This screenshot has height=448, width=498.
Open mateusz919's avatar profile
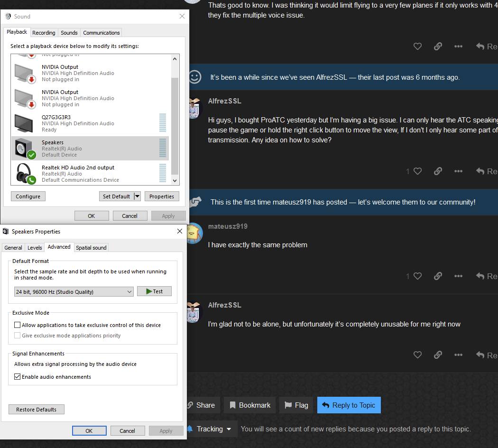click(194, 233)
